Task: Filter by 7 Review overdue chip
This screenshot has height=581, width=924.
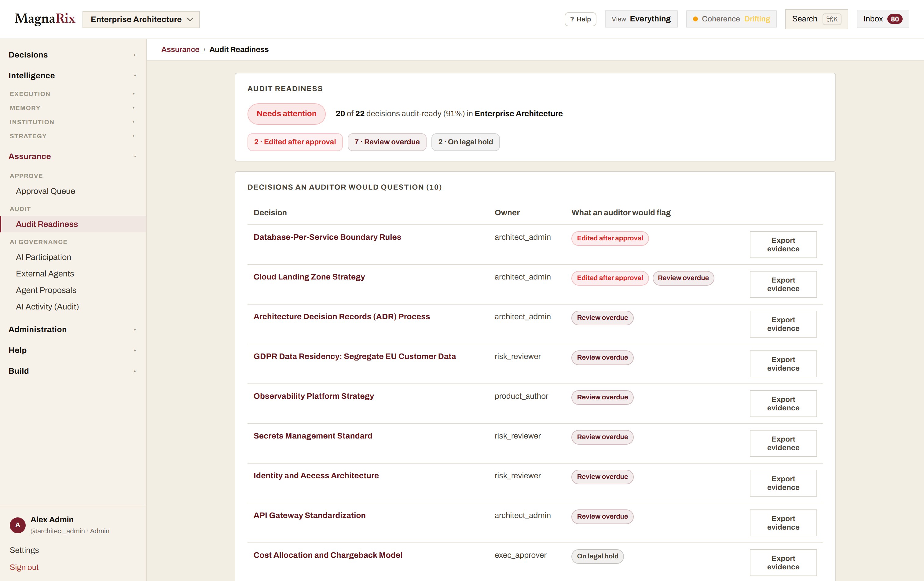Action: pos(387,142)
